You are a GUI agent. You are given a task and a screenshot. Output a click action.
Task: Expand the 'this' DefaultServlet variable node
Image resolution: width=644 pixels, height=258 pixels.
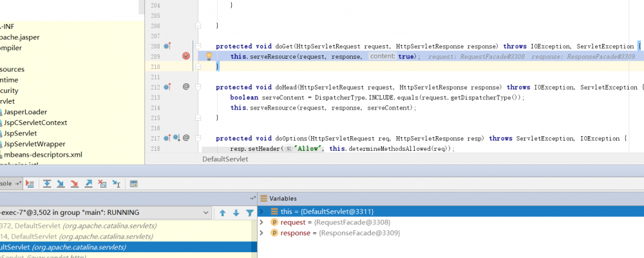click(x=263, y=212)
